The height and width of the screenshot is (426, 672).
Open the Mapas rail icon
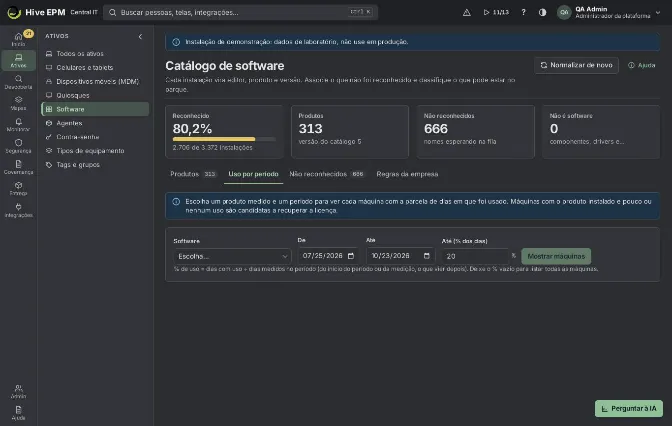18,103
